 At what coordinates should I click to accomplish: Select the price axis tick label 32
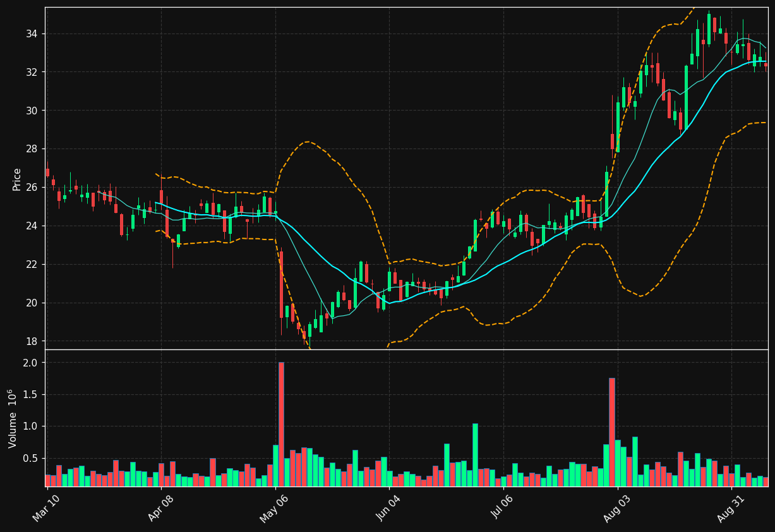(x=32, y=72)
